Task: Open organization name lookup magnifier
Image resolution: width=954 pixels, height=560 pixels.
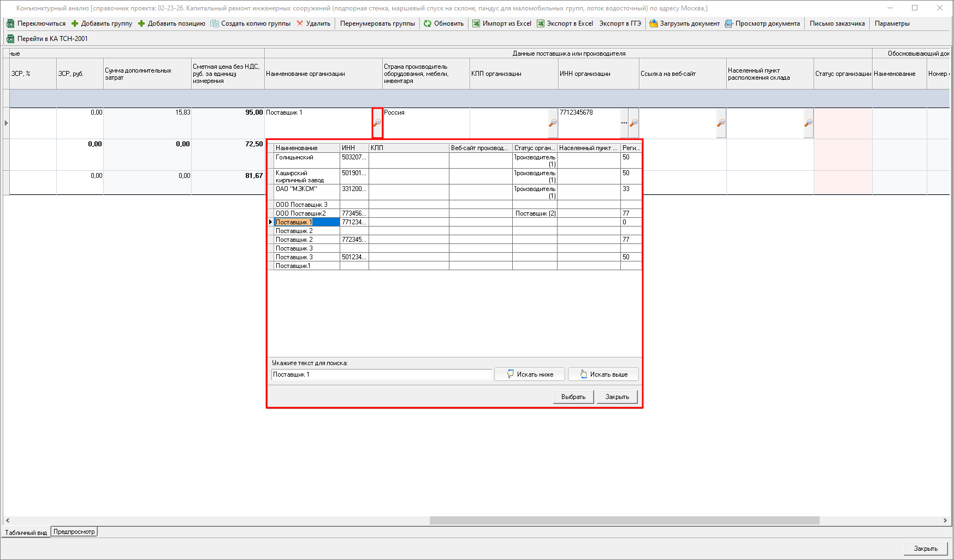Action: pyautogui.click(x=377, y=123)
